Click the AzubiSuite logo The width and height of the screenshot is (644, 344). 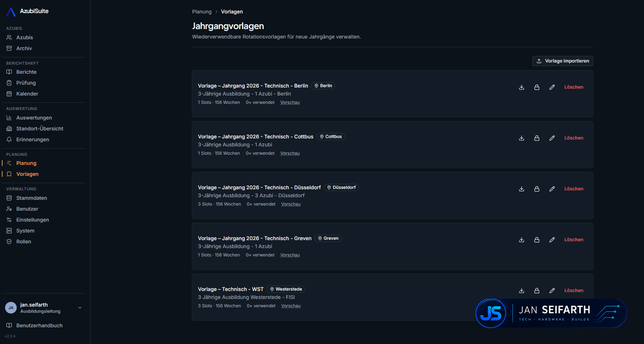coord(27,11)
